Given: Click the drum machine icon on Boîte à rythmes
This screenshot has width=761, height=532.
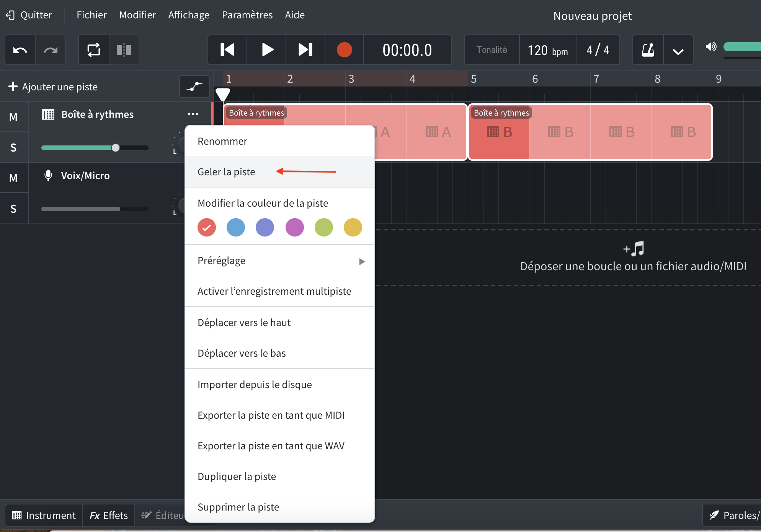Looking at the screenshot, I should 47,114.
